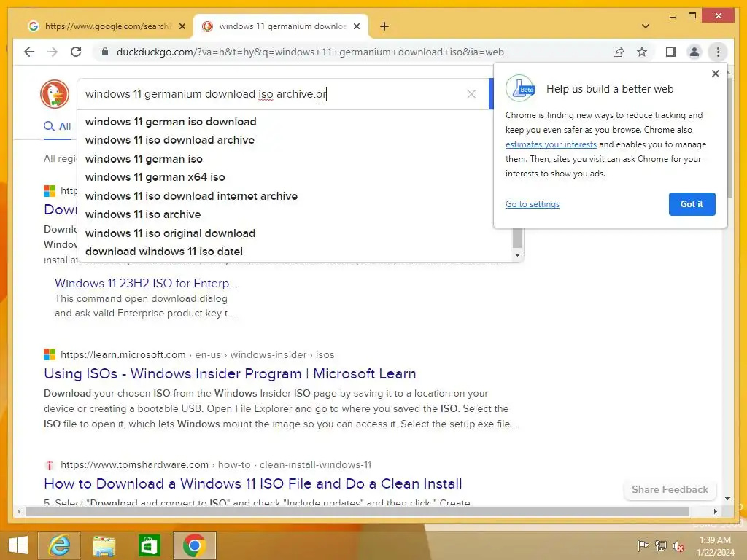Click the Microsoft favicon beside learn.microsoft.com

click(x=50, y=355)
